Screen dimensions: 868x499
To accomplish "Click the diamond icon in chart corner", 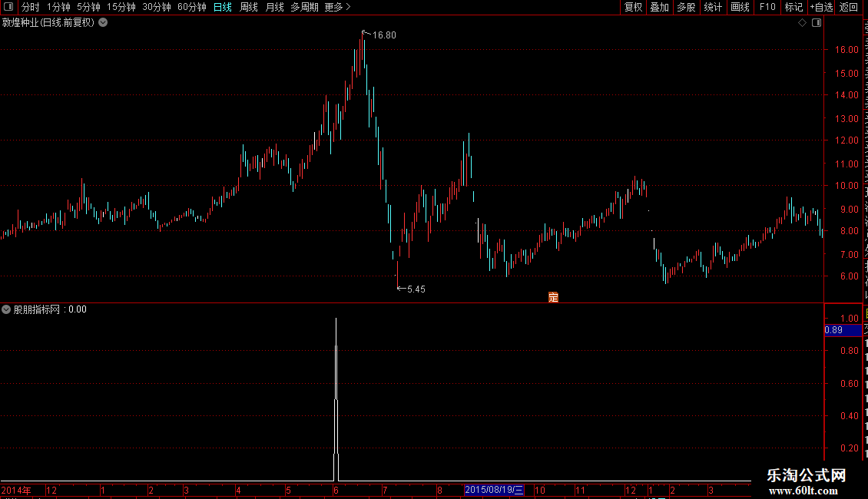I will pyautogui.click(x=802, y=23).
